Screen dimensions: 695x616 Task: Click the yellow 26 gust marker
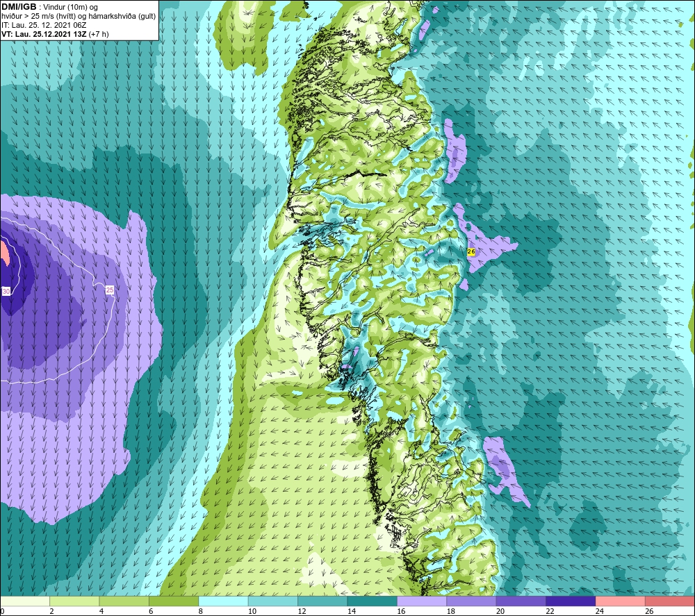click(471, 251)
